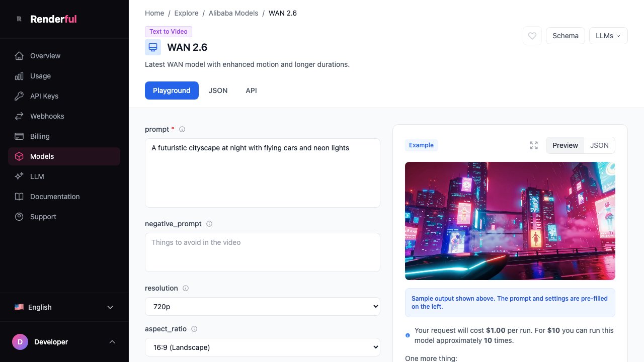The width and height of the screenshot is (644, 362).
Task: Switch preview output to JSON view
Action: pyautogui.click(x=599, y=145)
